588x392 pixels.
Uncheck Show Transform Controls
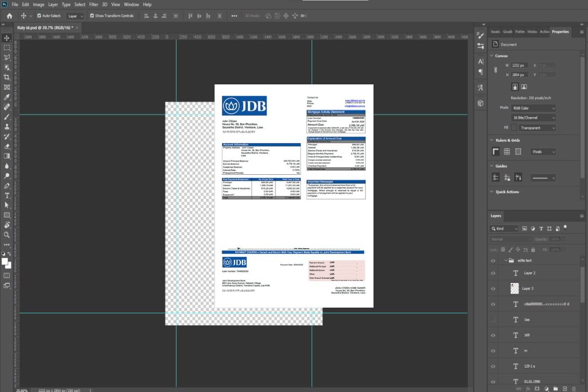click(x=91, y=16)
